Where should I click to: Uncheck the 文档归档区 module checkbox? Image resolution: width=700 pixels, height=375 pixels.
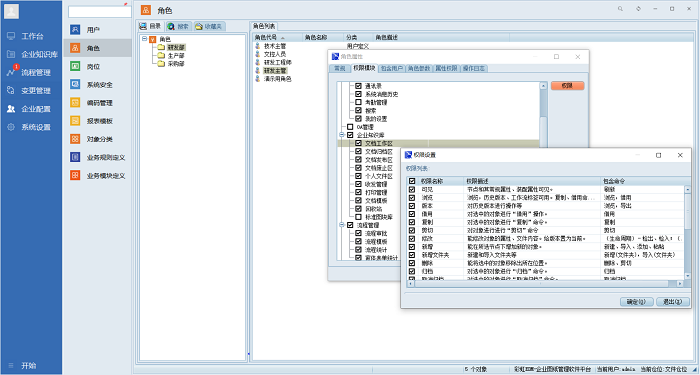358,151
